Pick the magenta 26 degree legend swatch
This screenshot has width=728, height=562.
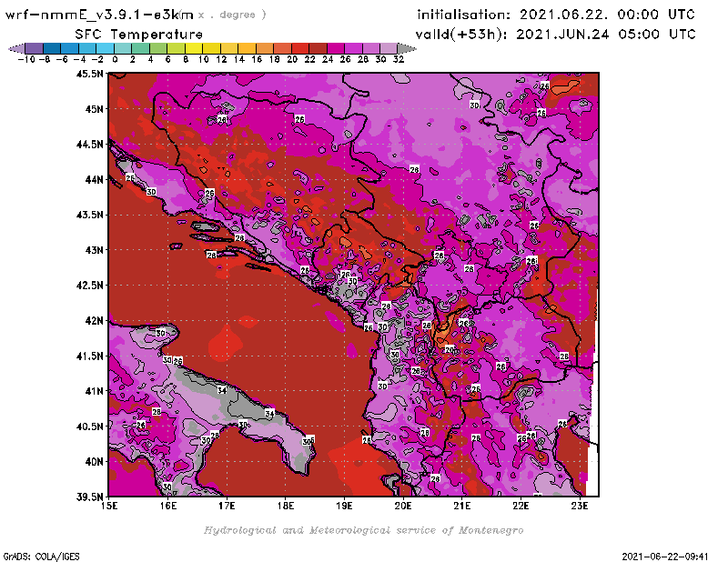point(353,48)
